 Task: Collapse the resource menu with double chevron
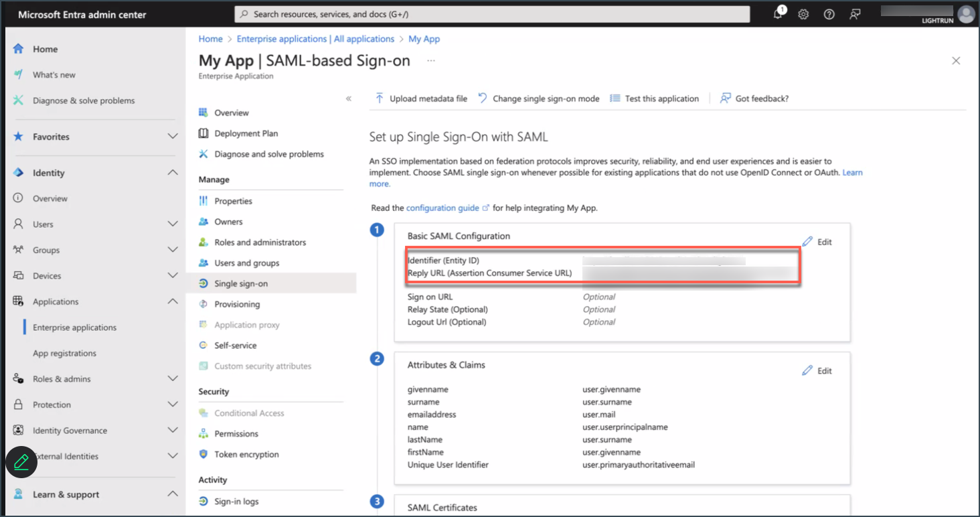(348, 98)
